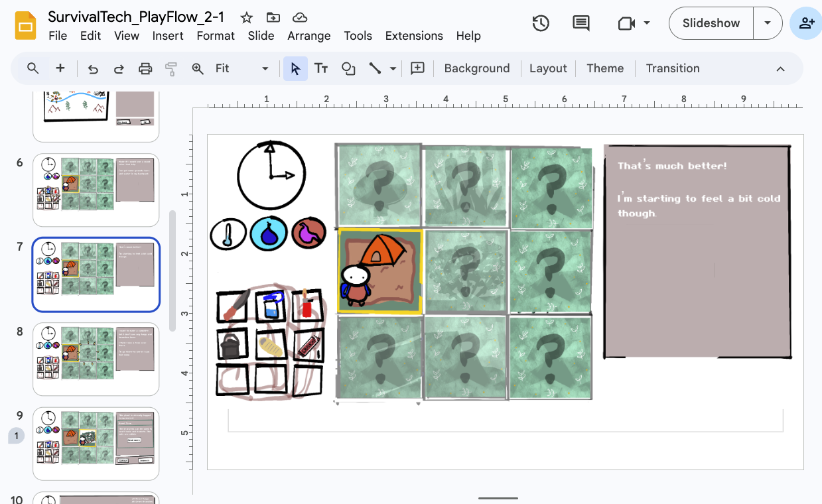Select the knife inventory item on slide
The width and height of the screenshot is (822, 504).
pos(233,307)
